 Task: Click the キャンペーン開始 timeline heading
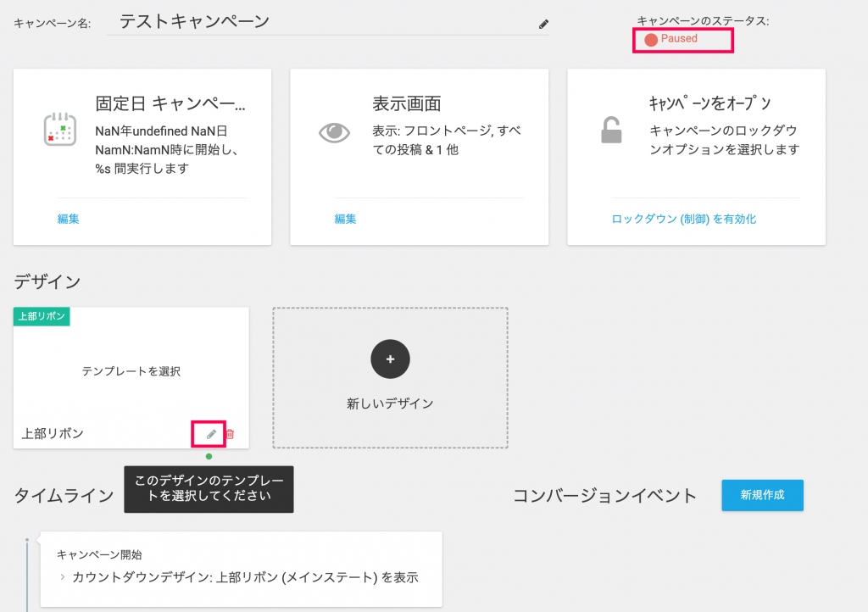[x=100, y=554]
